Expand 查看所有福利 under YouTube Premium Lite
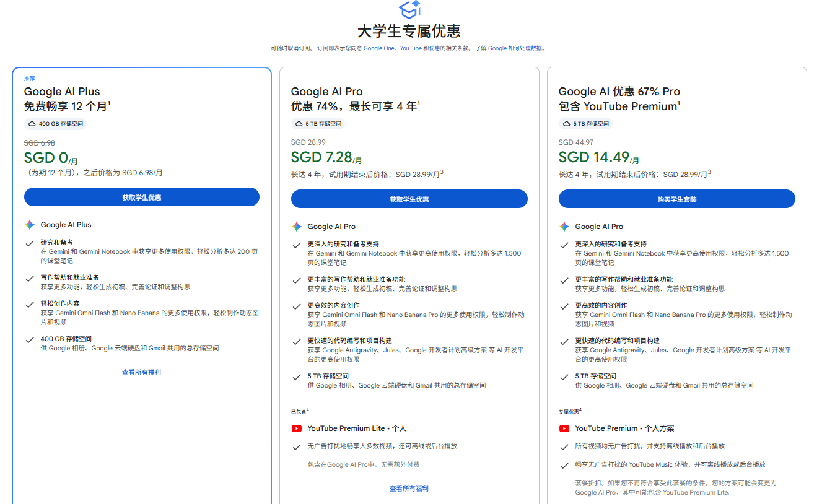The height and width of the screenshot is (504, 822). pyautogui.click(x=409, y=489)
